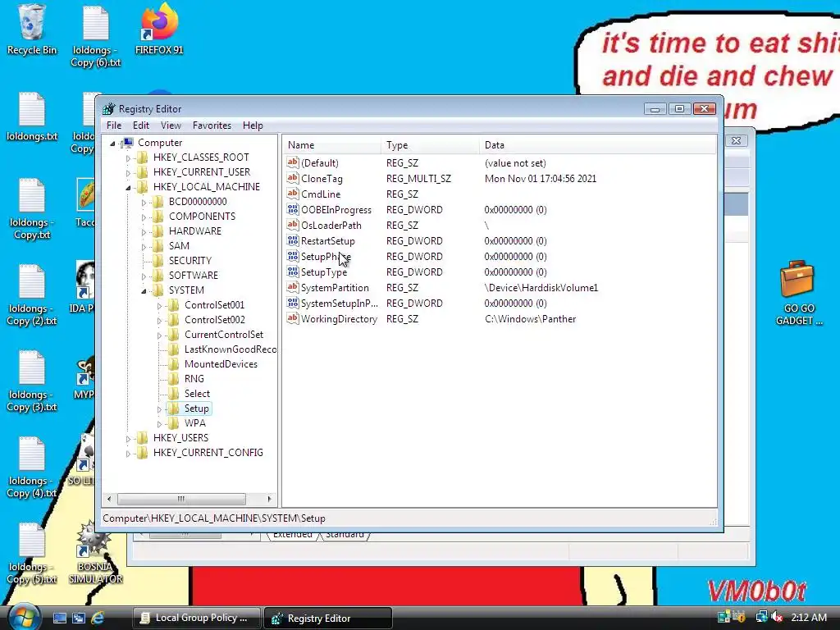Select the loldongs - Copy (6).txt file icon
The height and width of the screenshot is (630, 840).
tap(96, 36)
